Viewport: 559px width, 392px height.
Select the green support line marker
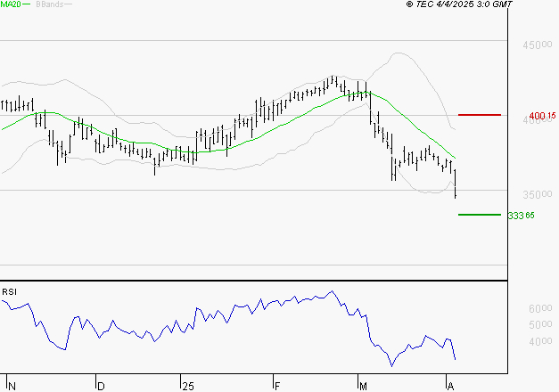(x=479, y=215)
